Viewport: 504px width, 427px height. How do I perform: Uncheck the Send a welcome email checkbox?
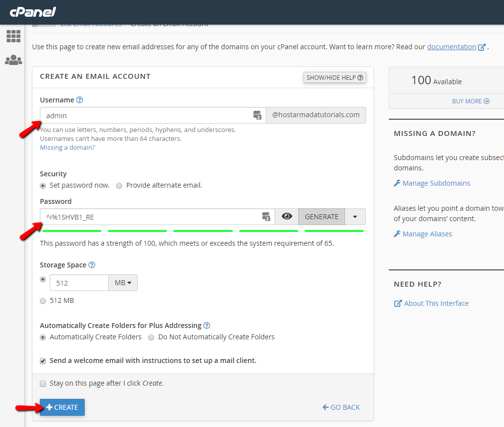[43, 361]
